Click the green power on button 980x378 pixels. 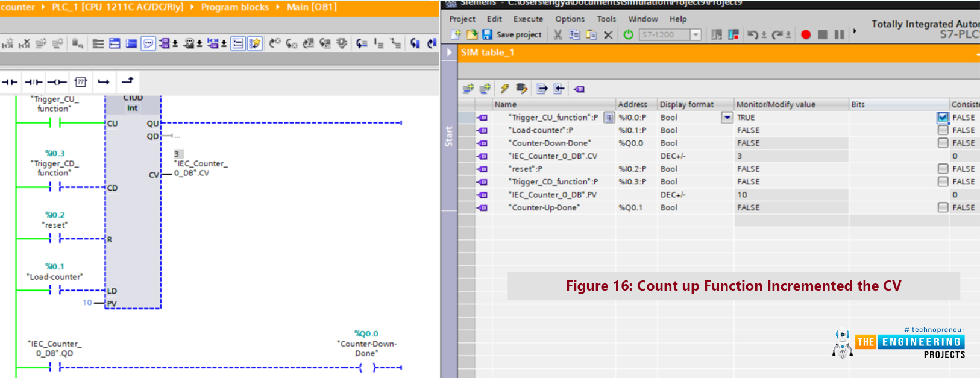tap(629, 34)
